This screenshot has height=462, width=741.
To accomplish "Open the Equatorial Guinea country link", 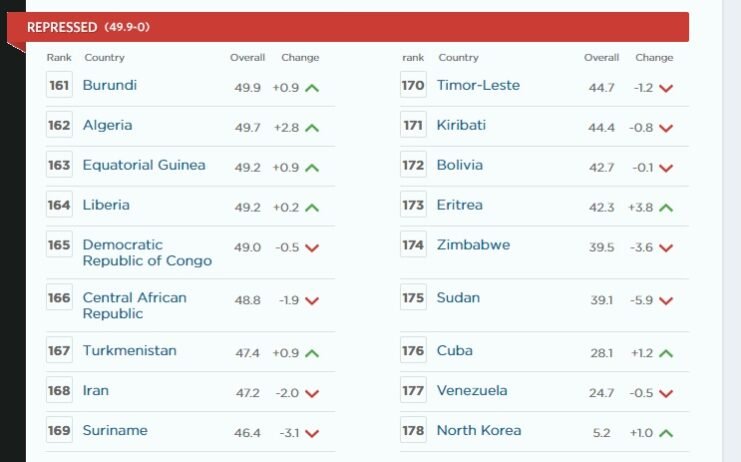I will click(144, 165).
